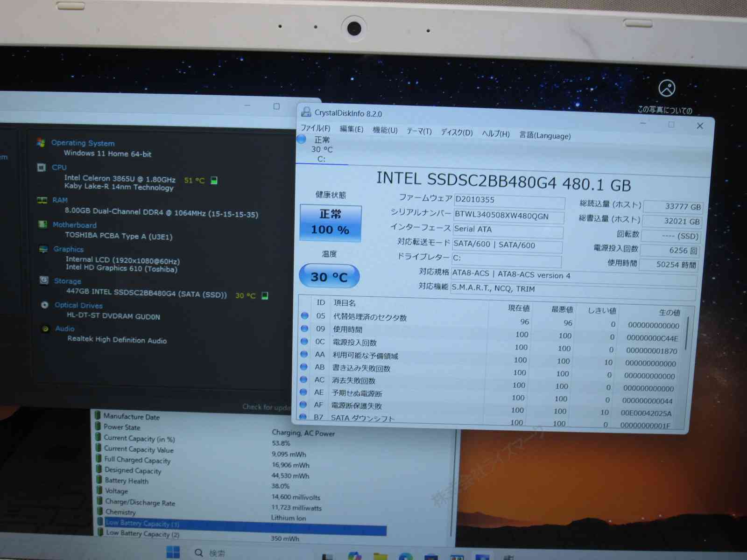
Task: Click the blue status dot for ID AF
Action: click(x=303, y=404)
